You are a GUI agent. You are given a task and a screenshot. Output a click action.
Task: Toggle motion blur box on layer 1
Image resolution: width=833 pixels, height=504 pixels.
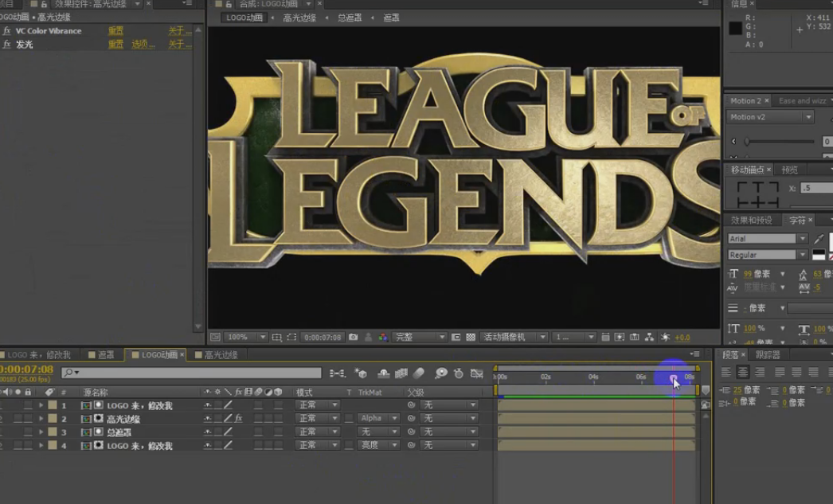[x=258, y=405]
